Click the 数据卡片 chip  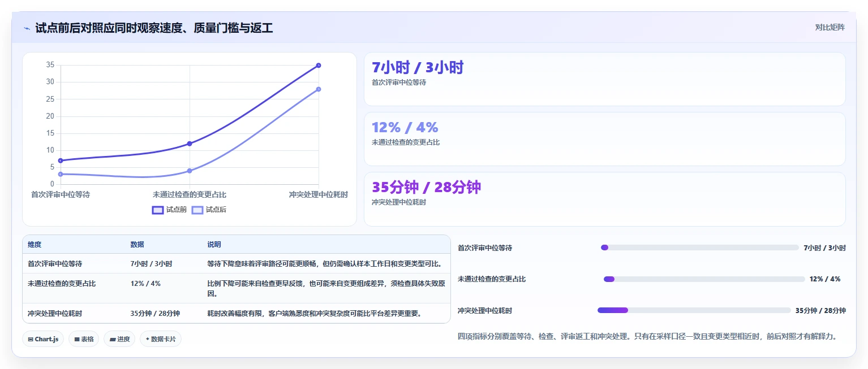pyautogui.click(x=161, y=339)
